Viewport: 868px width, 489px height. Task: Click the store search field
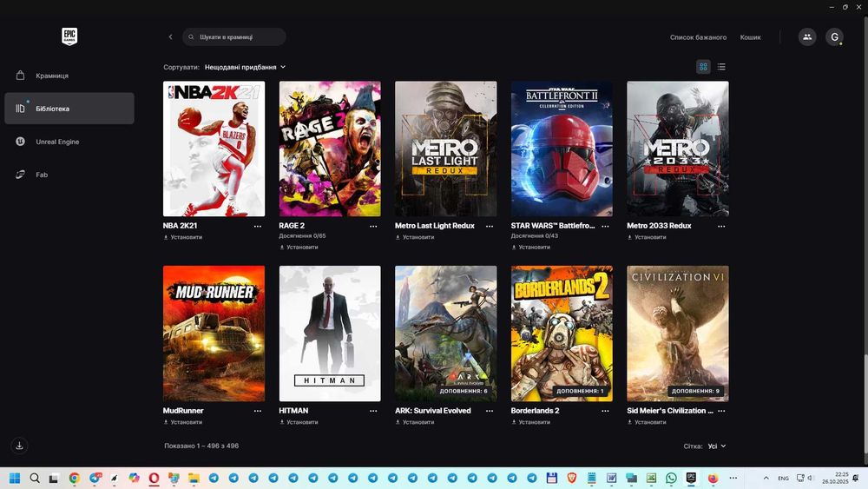pos(234,37)
